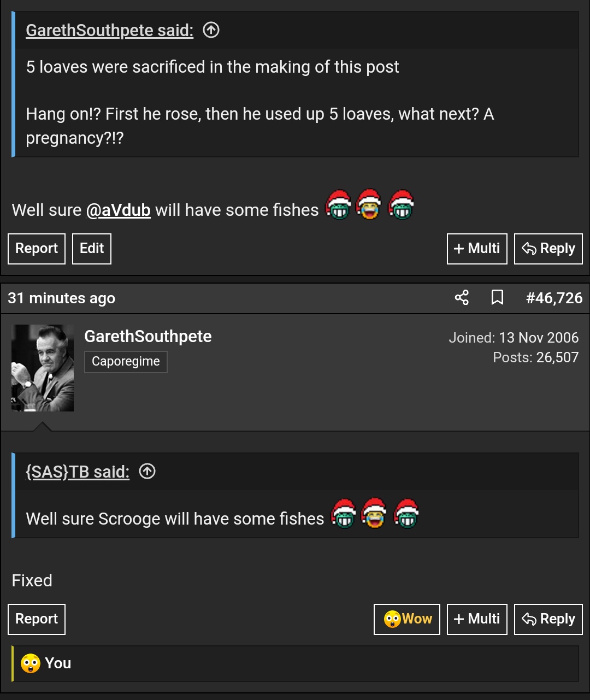Jump to GarethSouthpete's quoted post arrow

211,30
